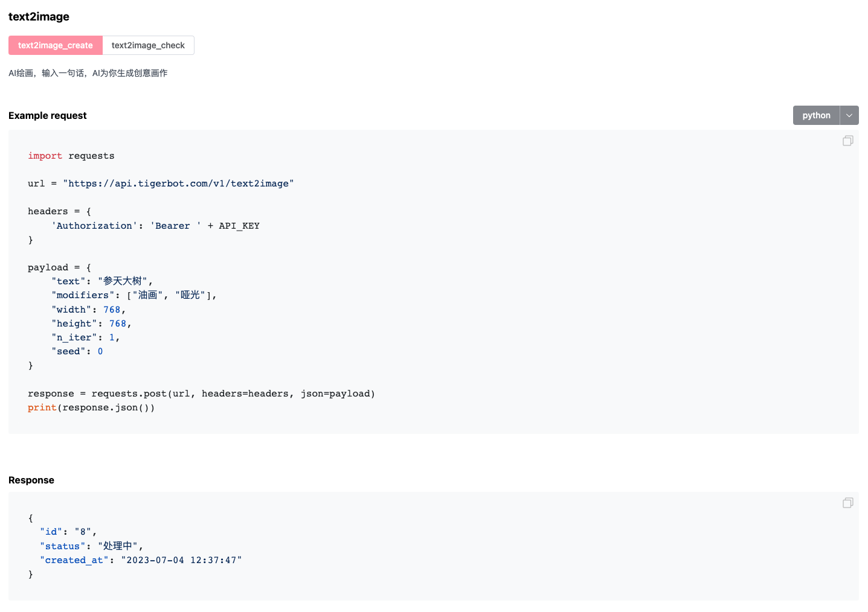Select the import keyword in the code

coord(45,156)
